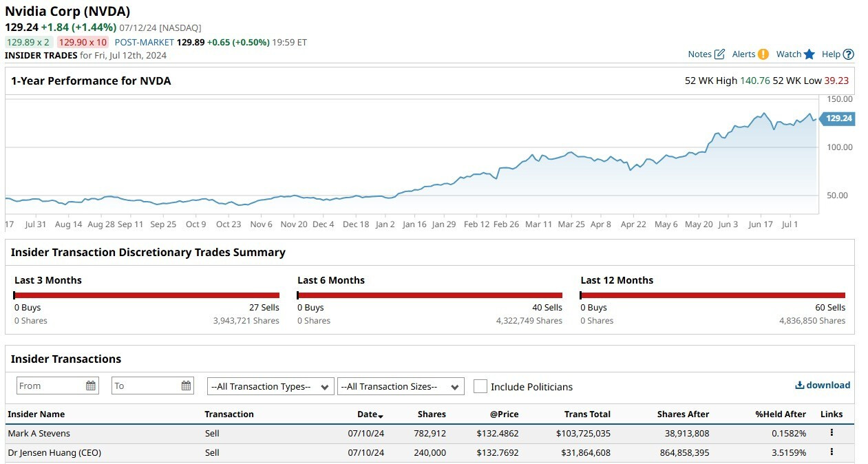Open links menu for Dr Jensen Huang
868x464 pixels.
(x=832, y=452)
